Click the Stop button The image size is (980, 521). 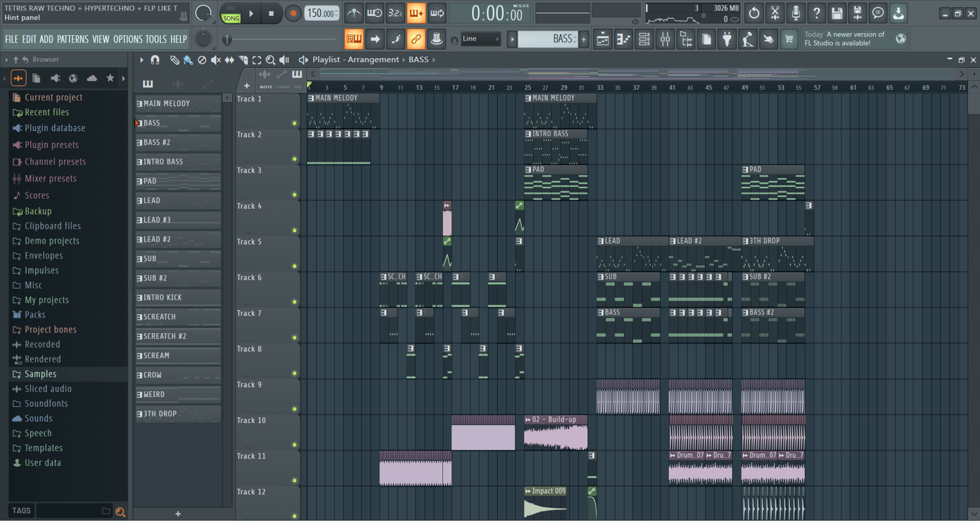tap(272, 13)
